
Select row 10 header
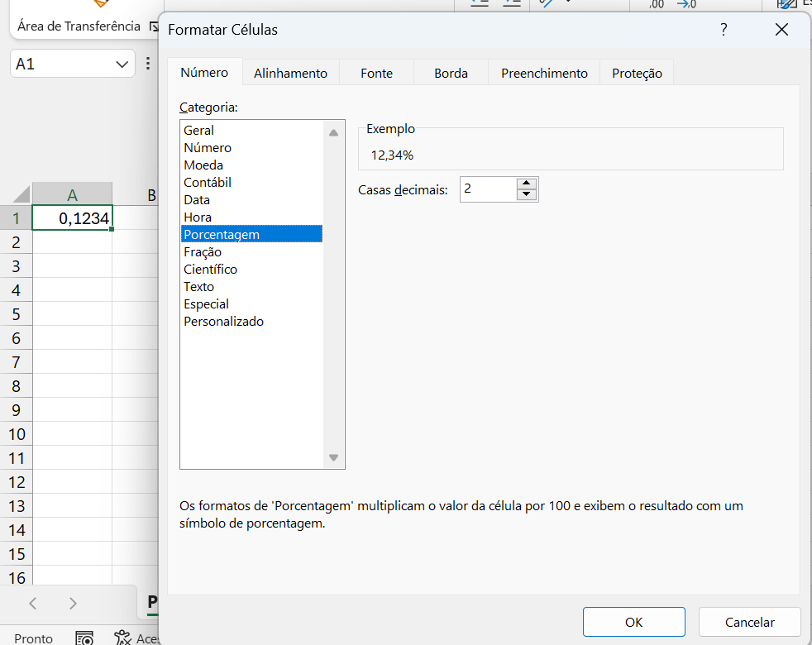[16, 434]
